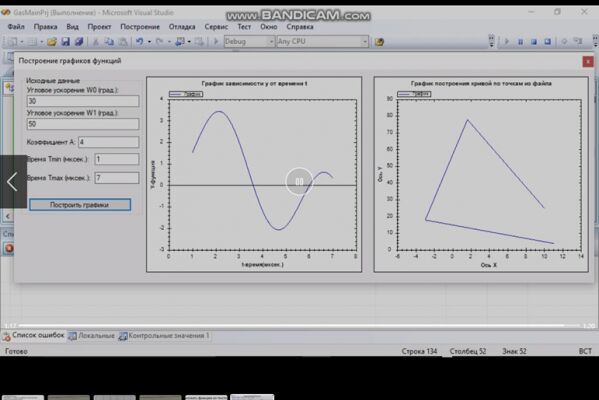Viewport: 599px width, 400px height.
Task: Open the Тест menu
Action: 244,27
